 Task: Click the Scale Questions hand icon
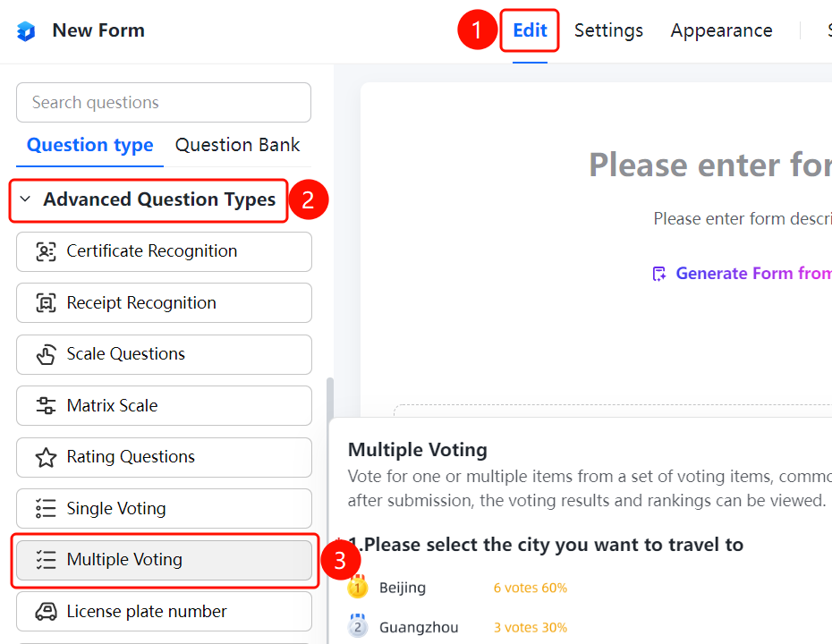click(x=46, y=354)
